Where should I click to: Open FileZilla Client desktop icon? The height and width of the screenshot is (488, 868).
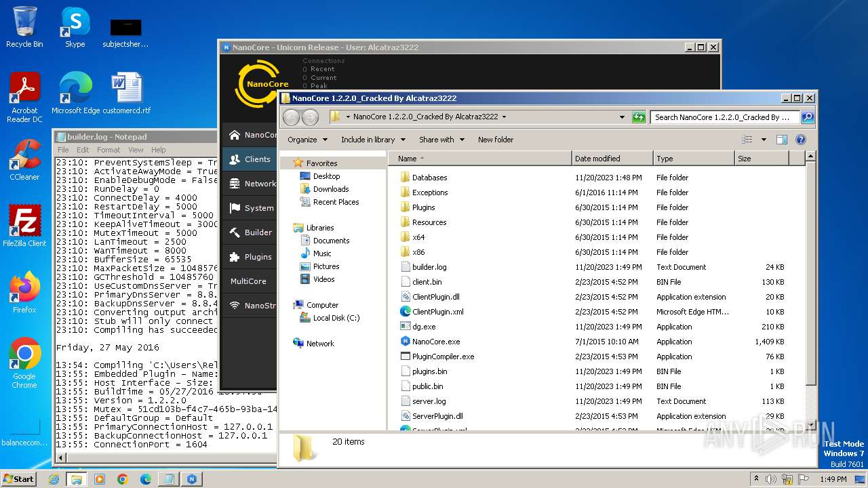(x=24, y=226)
